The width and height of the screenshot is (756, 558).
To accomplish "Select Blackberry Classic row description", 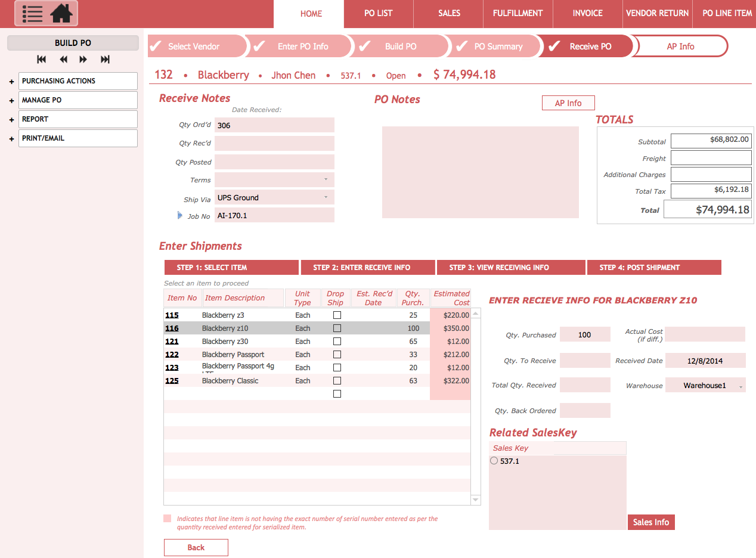I will (x=230, y=381).
